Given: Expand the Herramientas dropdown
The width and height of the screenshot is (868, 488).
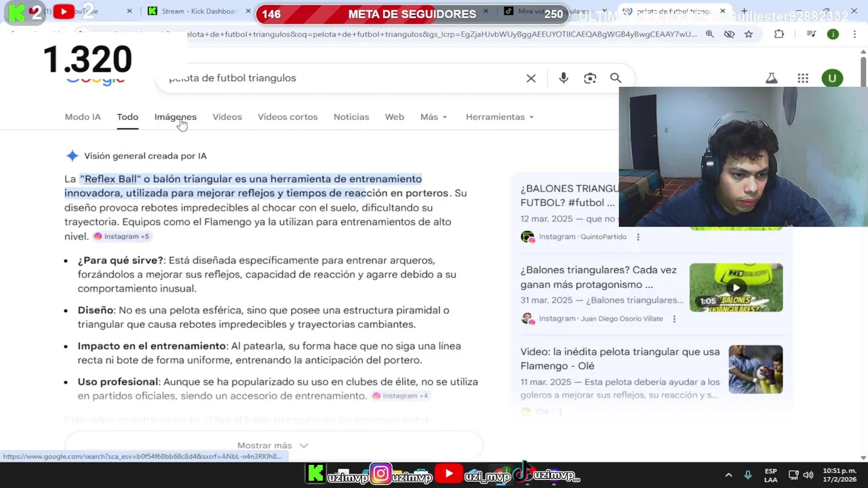Looking at the screenshot, I should pos(500,117).
